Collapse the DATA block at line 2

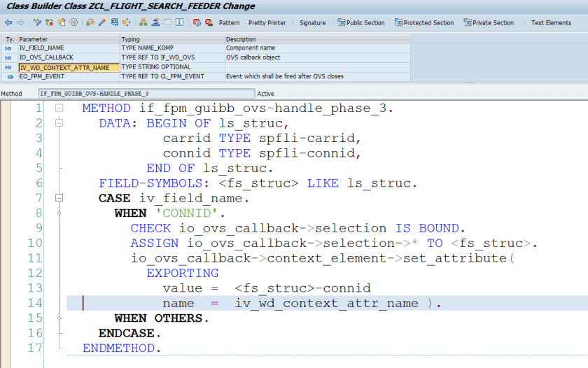tap(59, 123)
